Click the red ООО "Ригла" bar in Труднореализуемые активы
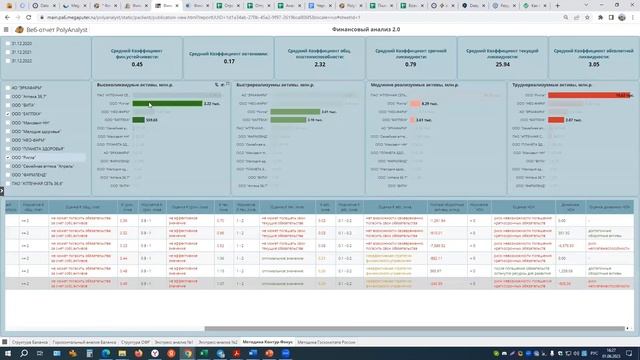 tap(589, 95)
